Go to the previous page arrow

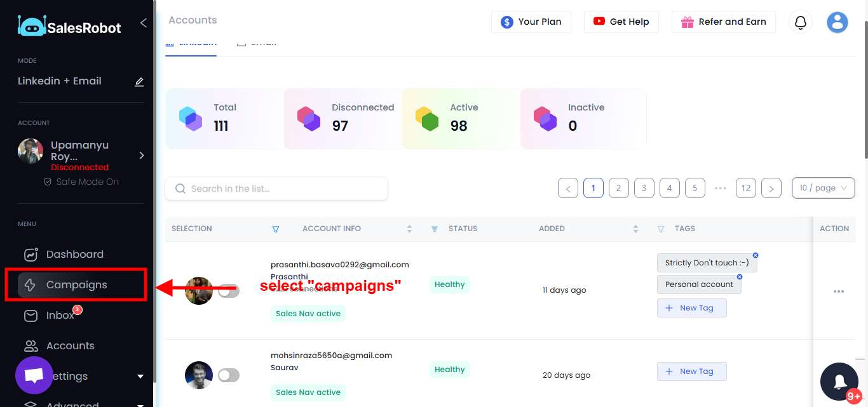point(568,188)
